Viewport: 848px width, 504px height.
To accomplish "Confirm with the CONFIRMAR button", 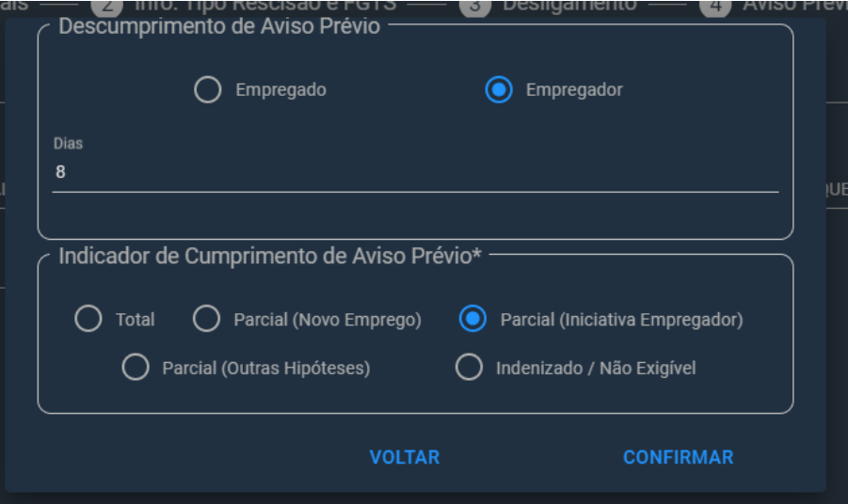I will tap(679, 457).
